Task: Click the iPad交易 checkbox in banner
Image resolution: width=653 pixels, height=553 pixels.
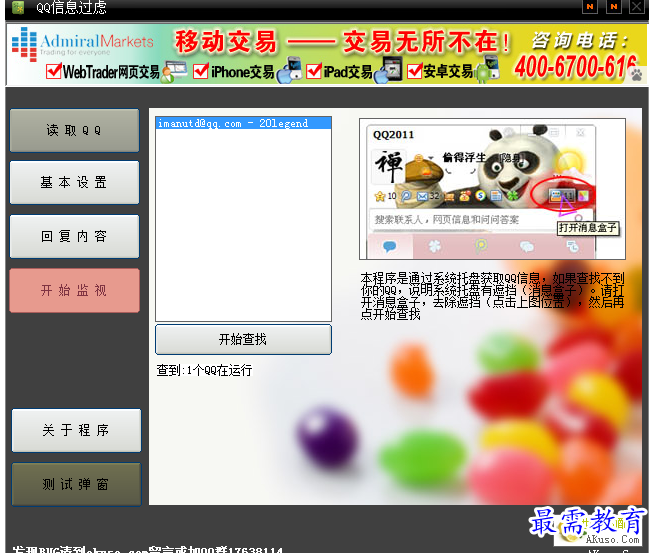Action: (314, 71)
